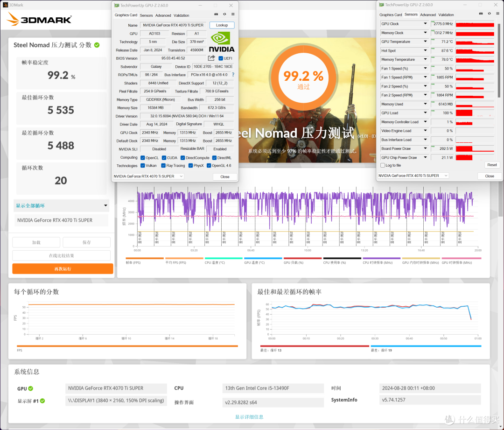504x430 pixels.
Task: Switch to Graphics Card tab in right GPU-Z window
Action: pos(391,15)
